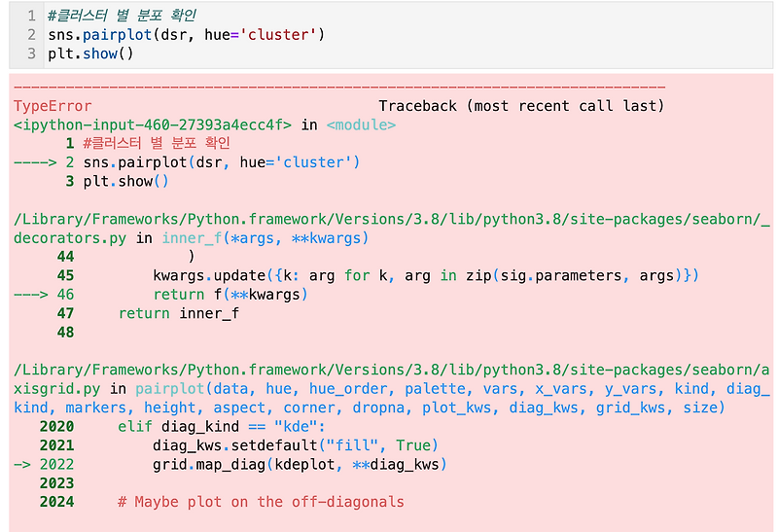778x532 pixels.
Task: Click '<ipython-input-460-27393a4ecc4f>' reference
Action: (153, 124)
